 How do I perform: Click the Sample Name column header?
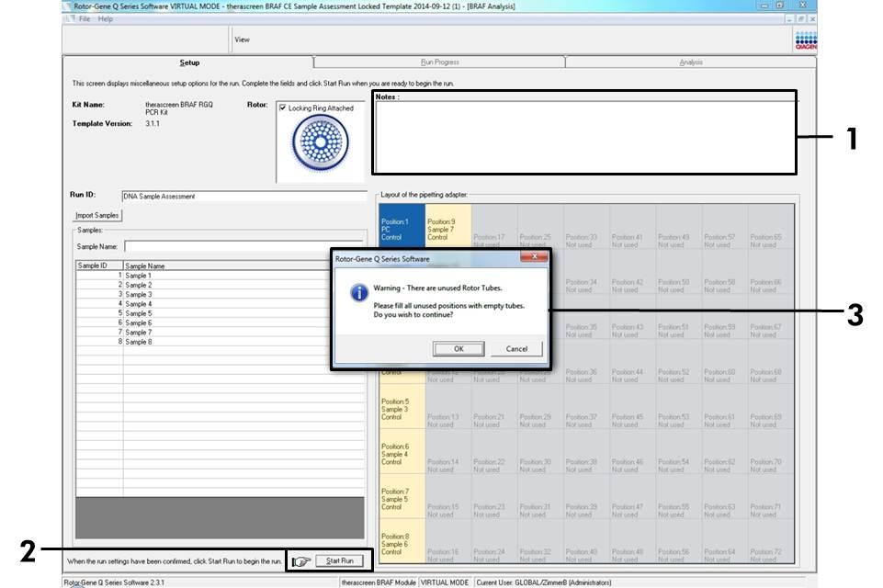[x=243, y=266]
